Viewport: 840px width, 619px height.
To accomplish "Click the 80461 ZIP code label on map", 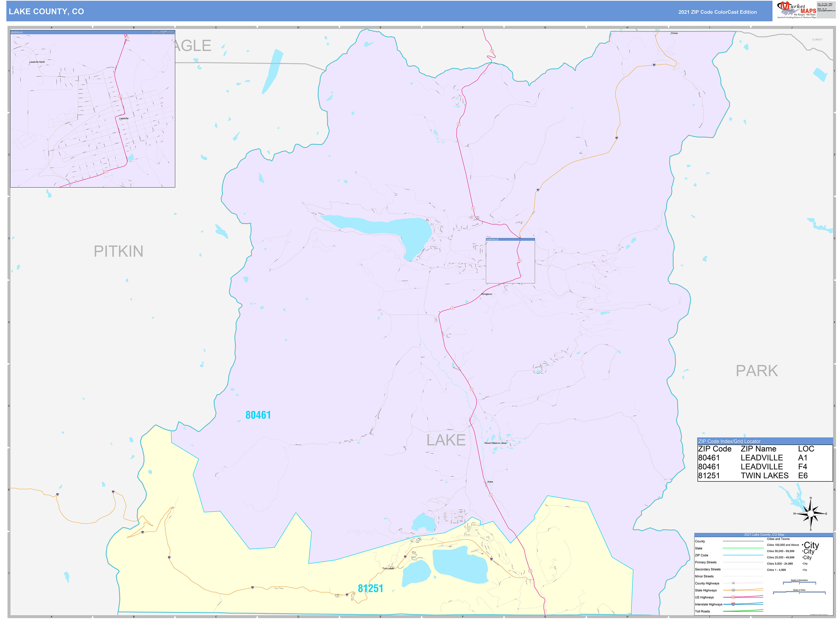I will (x=258, y=415).
